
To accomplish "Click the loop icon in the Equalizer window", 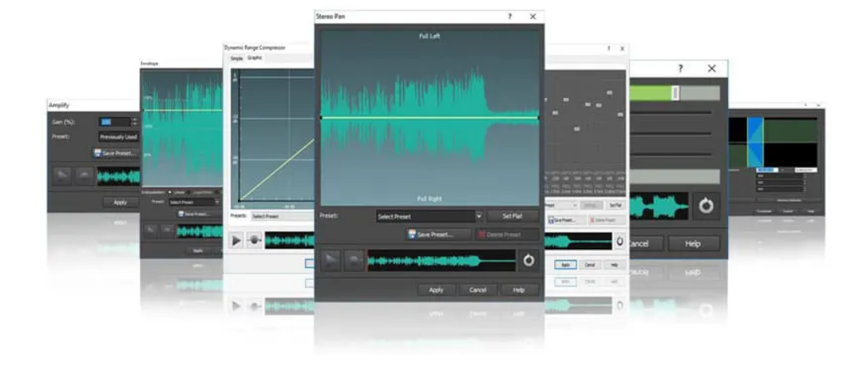I will pos(620,241).
